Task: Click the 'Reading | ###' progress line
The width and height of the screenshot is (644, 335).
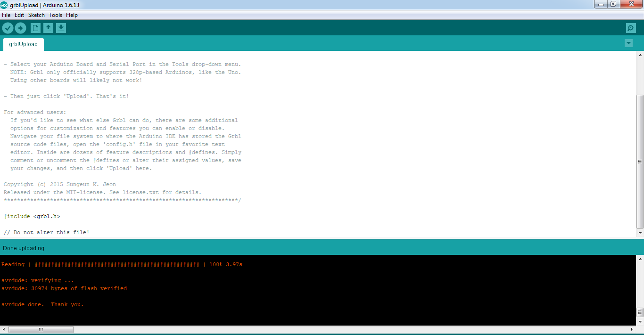Action: pos(122,264)
